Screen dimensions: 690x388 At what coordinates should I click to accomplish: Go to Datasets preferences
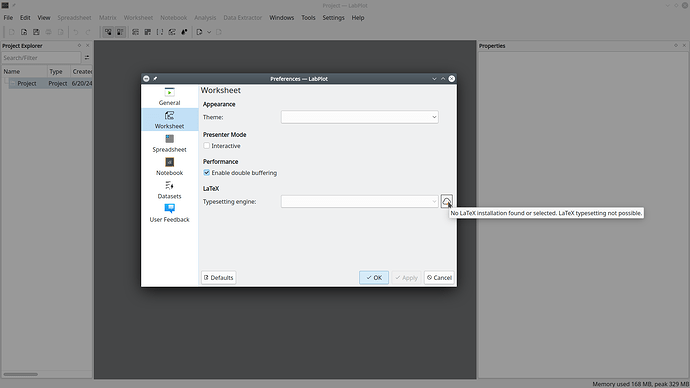(x=169, y=190)
